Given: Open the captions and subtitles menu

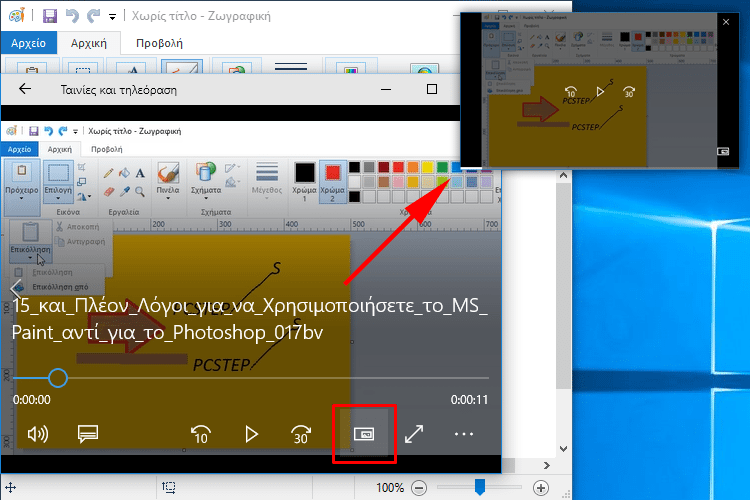Looking at the screenshot, I should point(88,434).
